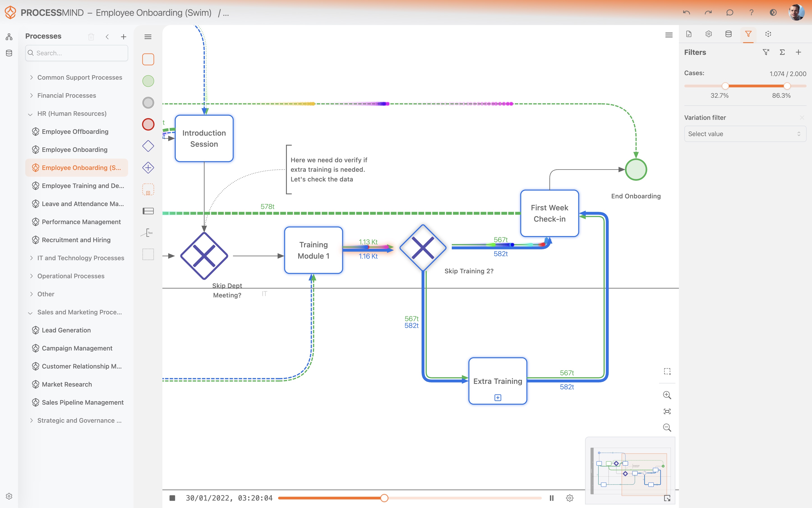Viewport: 812px width, 508px height.
Task: Pick the exclusive gateway diamond shape
Action: (148, 146)
